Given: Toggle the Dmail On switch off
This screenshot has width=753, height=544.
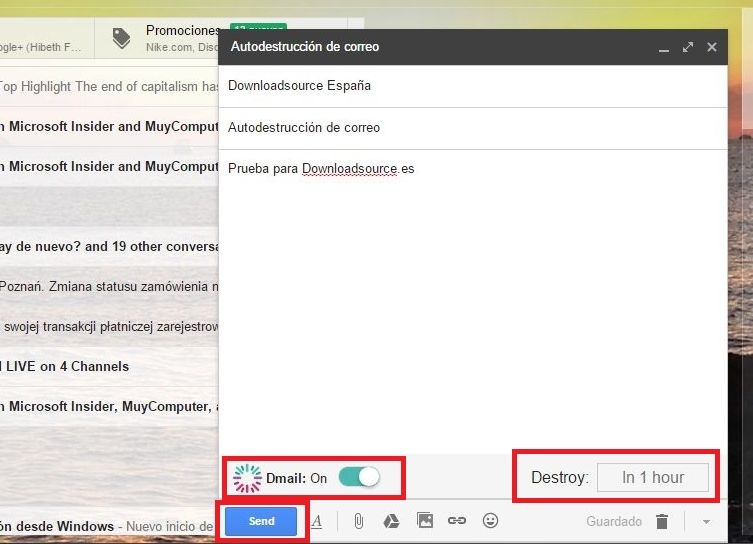Looking at the screenshot, I should point(359,477).
